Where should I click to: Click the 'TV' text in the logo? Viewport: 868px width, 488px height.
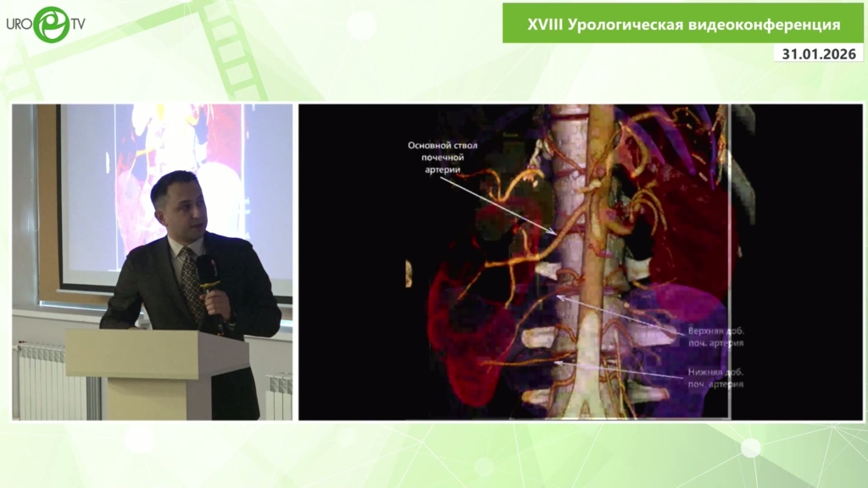(77, 25)
